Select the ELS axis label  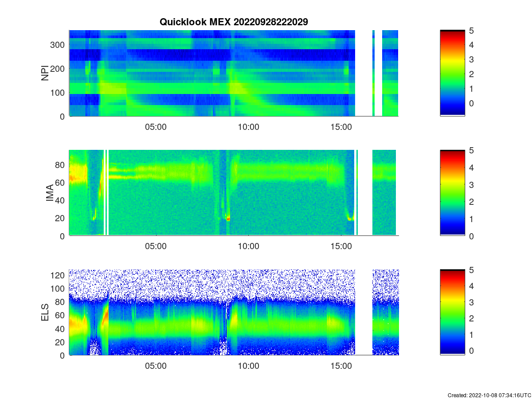click(x=45, y=313)
